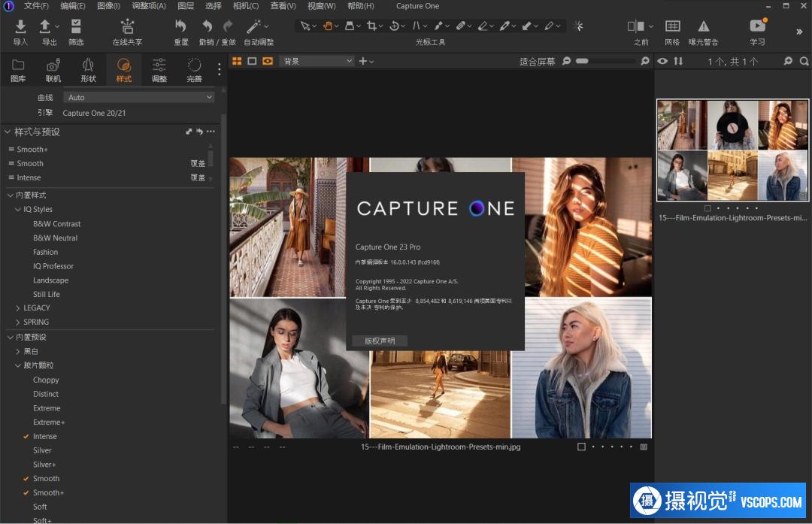Click the Auto Adjust (自动调整) magic wand

(253, 26)
